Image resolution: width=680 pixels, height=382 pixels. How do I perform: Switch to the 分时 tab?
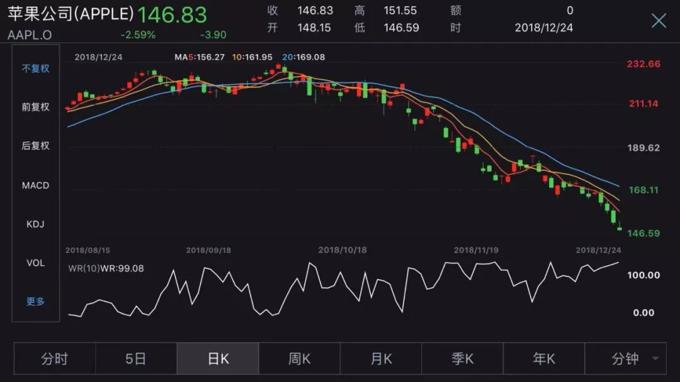click(x=54, y=359)
